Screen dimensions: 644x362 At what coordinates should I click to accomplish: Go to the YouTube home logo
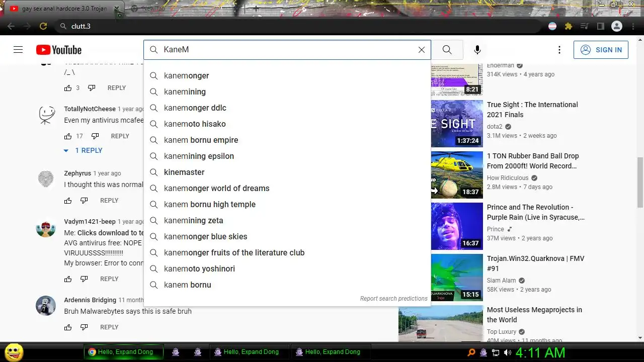59,50
